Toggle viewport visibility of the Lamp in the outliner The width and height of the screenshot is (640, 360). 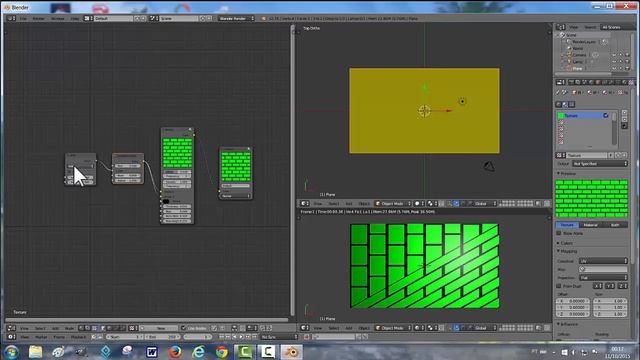coord(614,62)
